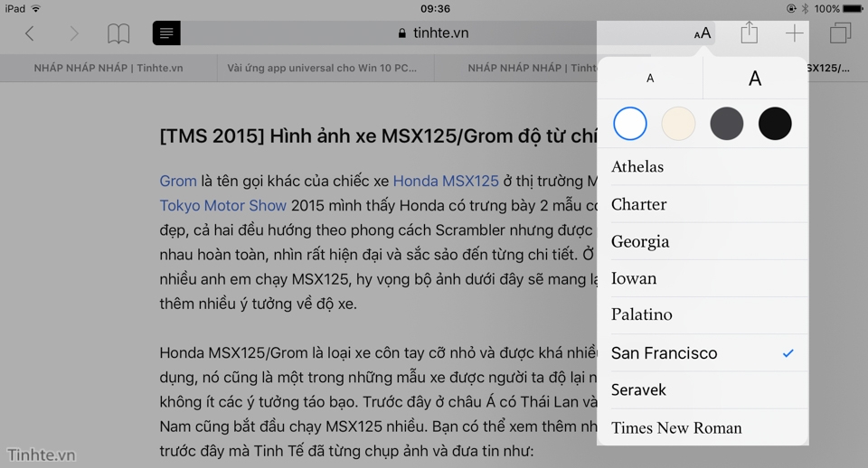
Task: Switch to Vài ứng app universal tab
Action: (325, 68)
